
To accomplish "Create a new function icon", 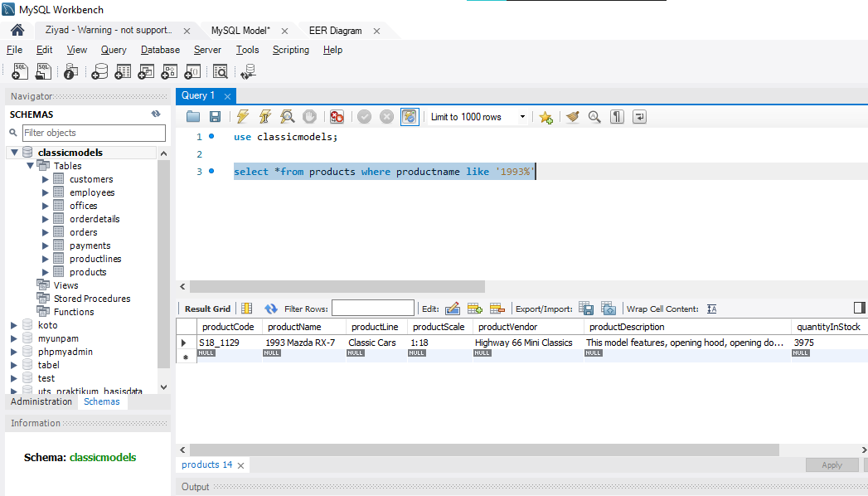I will (x=192, y=71).
